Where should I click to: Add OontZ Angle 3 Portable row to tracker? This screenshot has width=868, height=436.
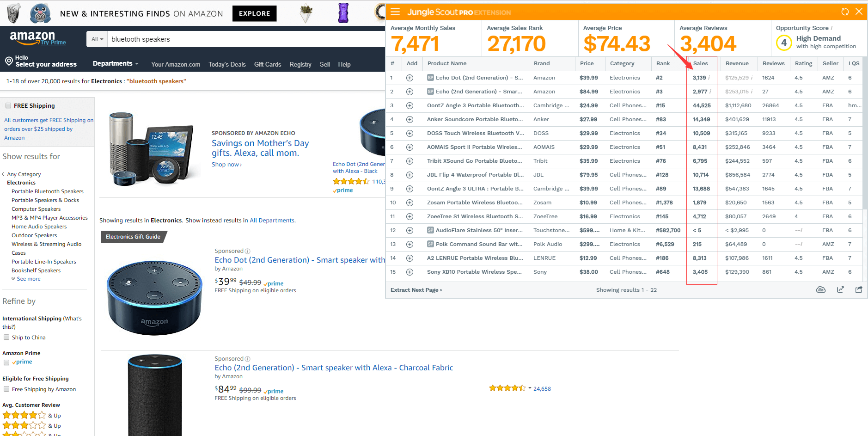click(x=410, y=105)
